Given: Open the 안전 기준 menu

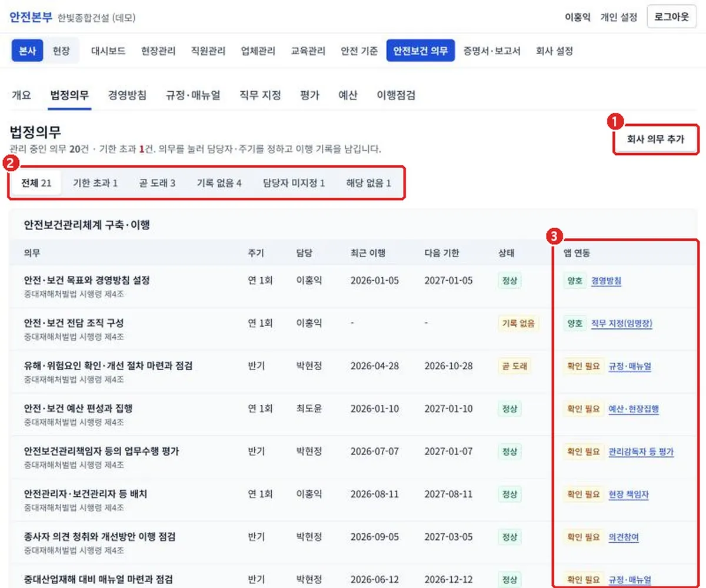Looking at the screenshot, I should tap(359, 51).
